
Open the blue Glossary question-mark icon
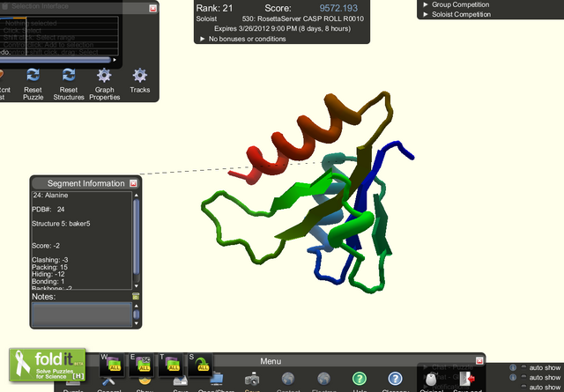coord(395,379)
